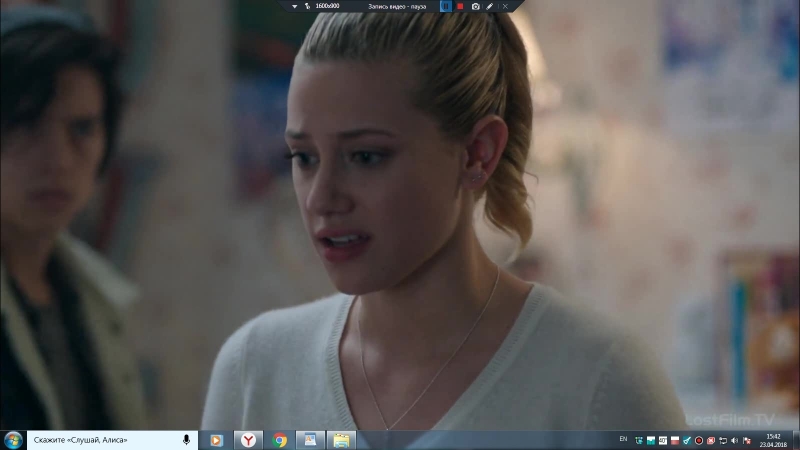Open Google Chrome from the taskbar
The width and height of the screenshot is (800, 450).
pyautogui.click(x=280, y=440)
